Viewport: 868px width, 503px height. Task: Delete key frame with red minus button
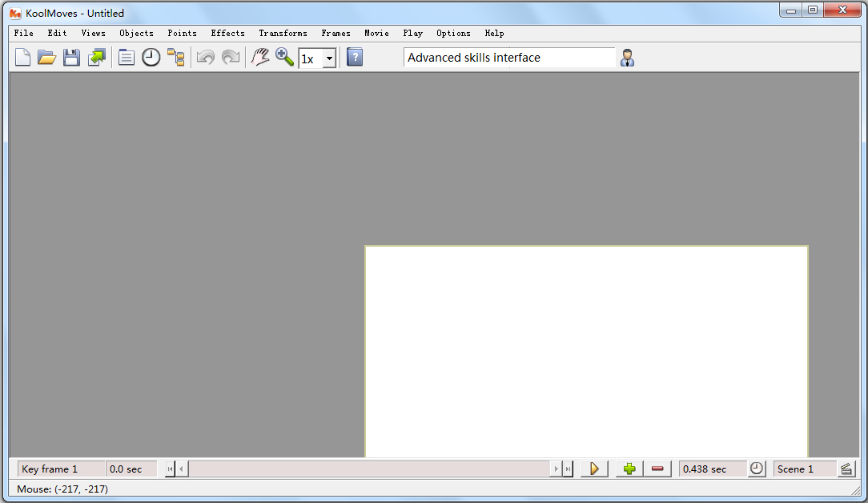point(657,469)
